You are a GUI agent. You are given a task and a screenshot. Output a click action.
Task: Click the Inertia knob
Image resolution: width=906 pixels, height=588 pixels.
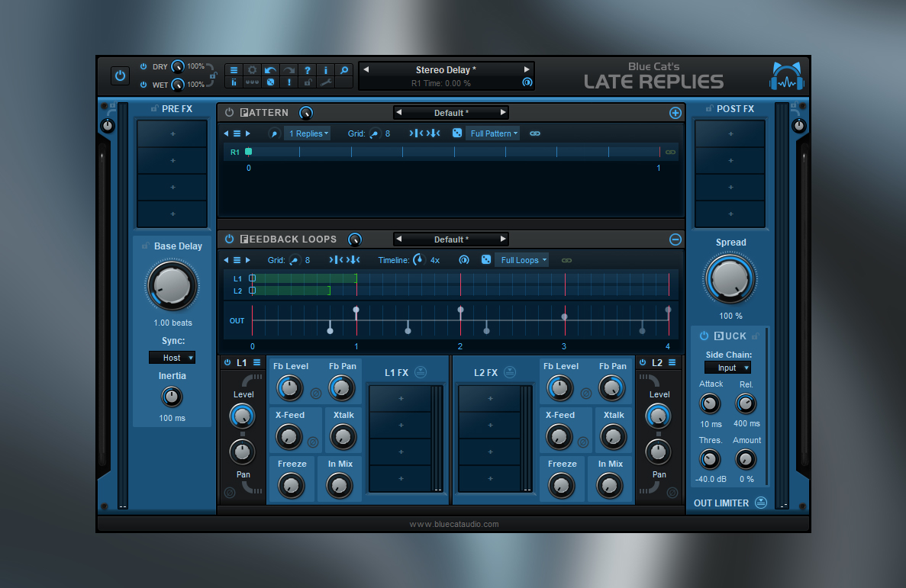pos(172,397)
